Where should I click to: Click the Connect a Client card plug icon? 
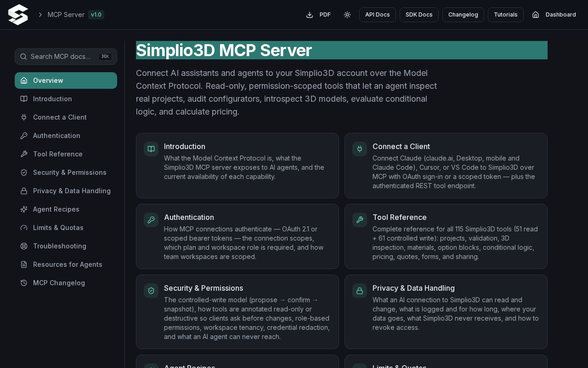point(360,149)
